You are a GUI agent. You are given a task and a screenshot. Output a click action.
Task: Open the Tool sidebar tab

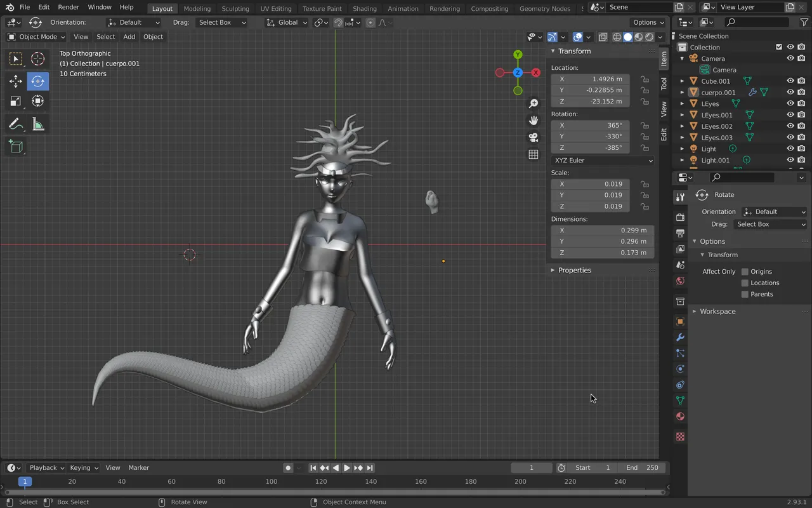tap(664, 84)
